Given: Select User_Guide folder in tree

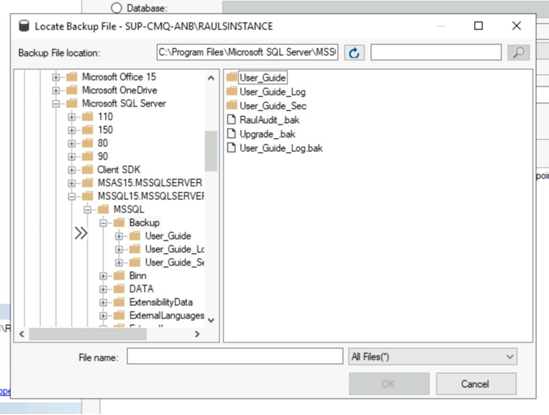Looking at the screenshot, I should coord(168,236).
